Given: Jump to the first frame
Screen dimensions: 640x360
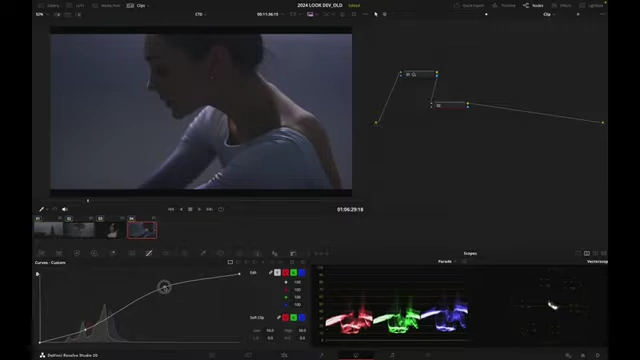Looking at the screenshot, I should [171, 209].
